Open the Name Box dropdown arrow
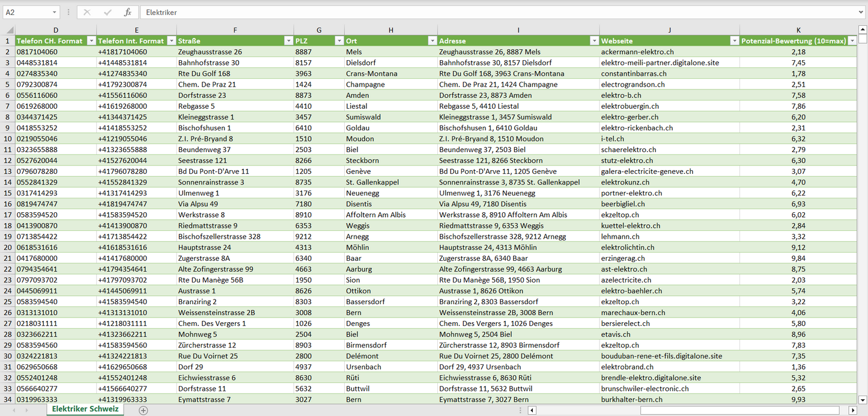 pyautogui.click(x=54, y=12)
